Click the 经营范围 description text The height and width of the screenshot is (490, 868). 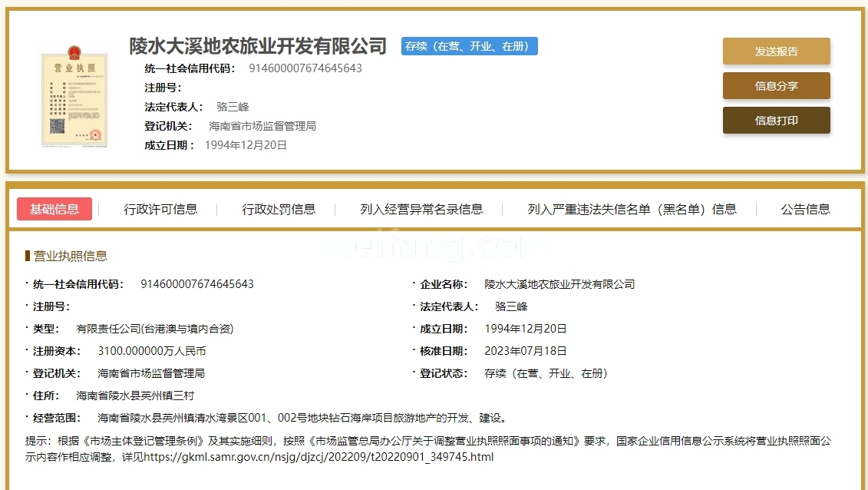(x=302, y=419)
